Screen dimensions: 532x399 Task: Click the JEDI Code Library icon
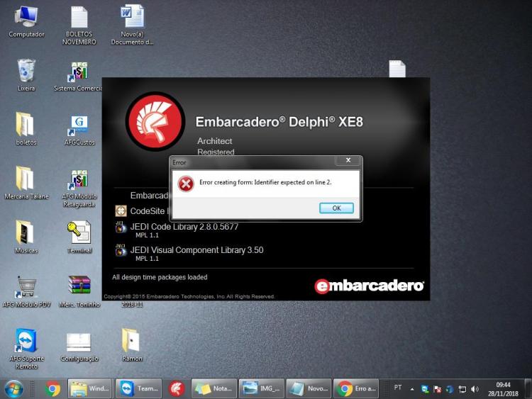(x=121, y=227)
